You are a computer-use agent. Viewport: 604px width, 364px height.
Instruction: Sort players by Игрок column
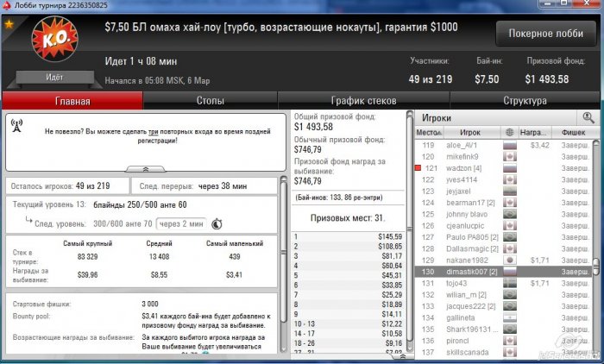pos(470,132)
